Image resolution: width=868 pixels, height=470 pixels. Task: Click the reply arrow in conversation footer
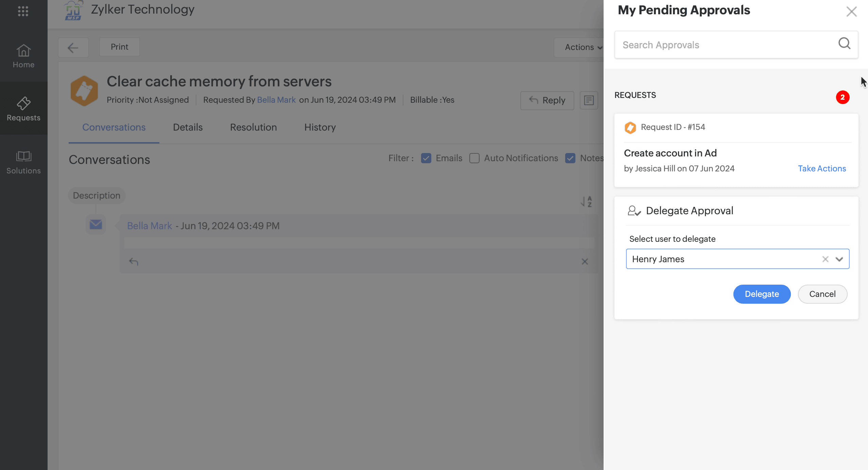(134, 262)
